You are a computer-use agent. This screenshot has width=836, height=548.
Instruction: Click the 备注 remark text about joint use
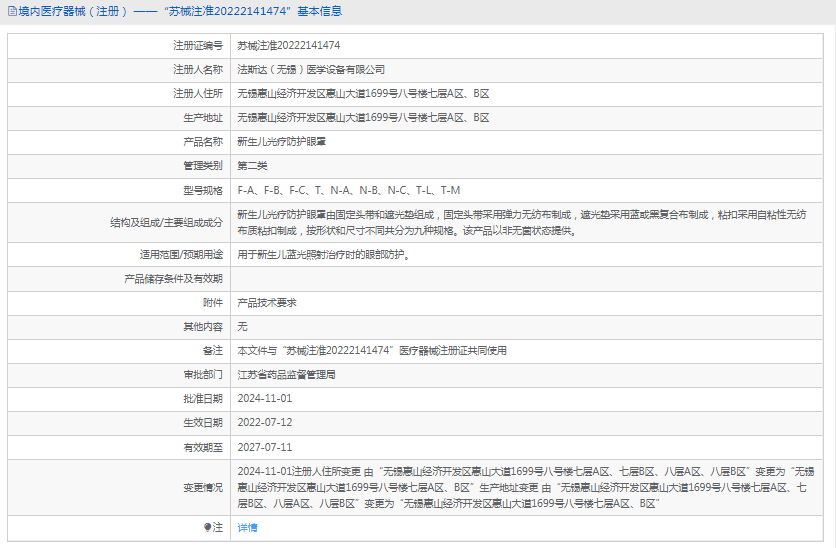(372, 350)
